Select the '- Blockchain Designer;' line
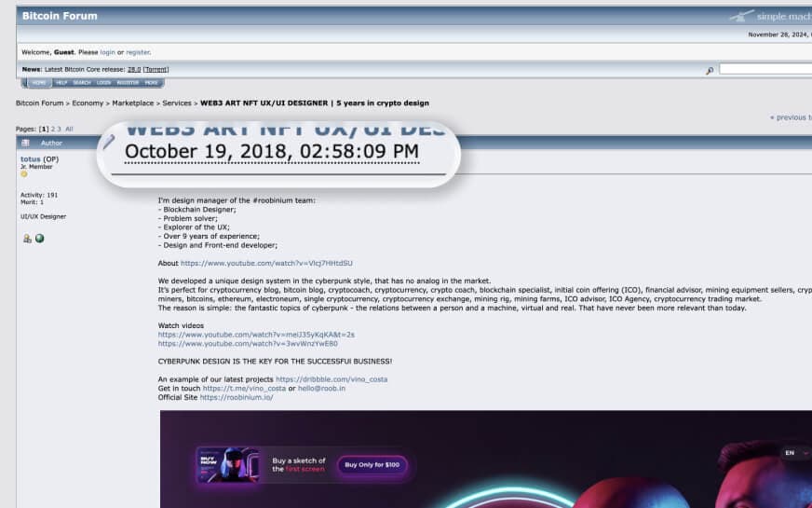 pos(196,210)
